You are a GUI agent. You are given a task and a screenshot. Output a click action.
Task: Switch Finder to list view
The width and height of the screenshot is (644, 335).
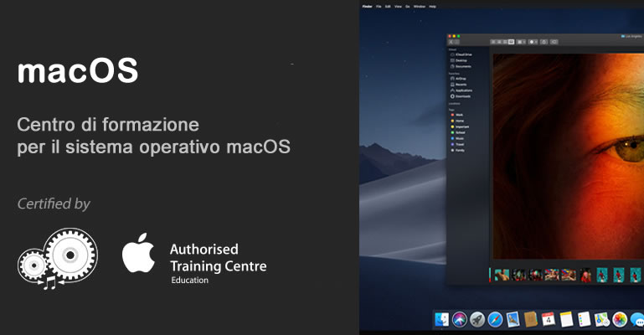499,42
